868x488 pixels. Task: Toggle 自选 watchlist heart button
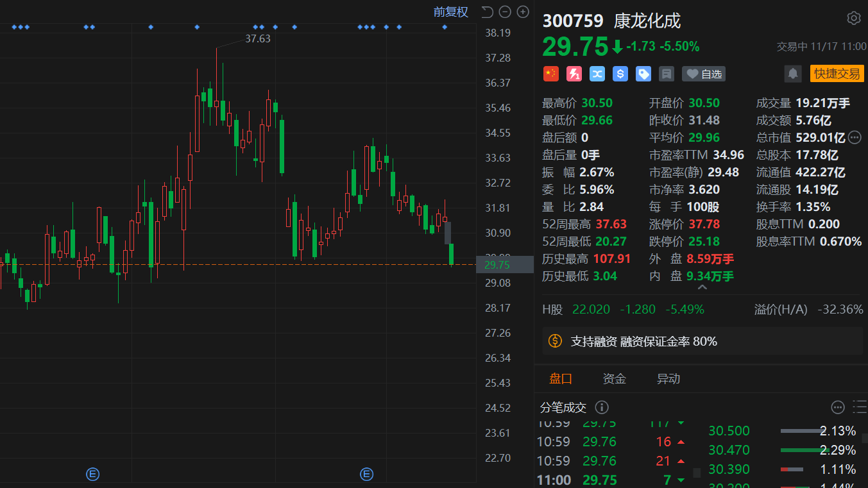tap(704, 74)
